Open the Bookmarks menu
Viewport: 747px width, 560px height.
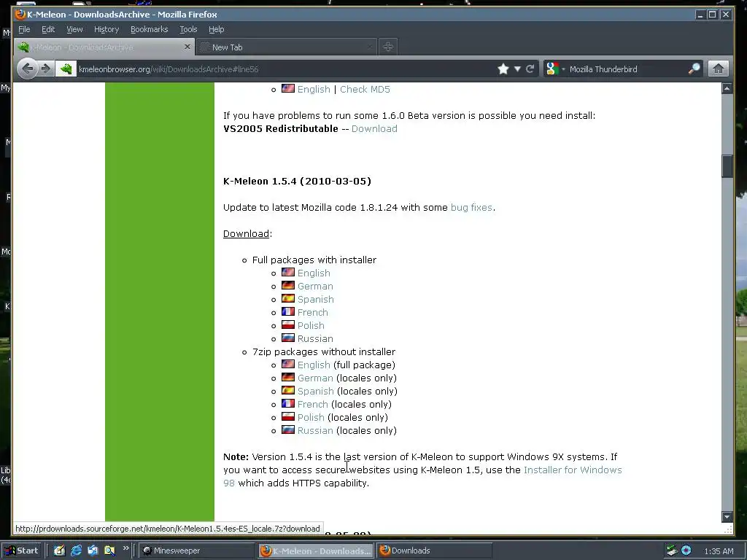[149, 29]
